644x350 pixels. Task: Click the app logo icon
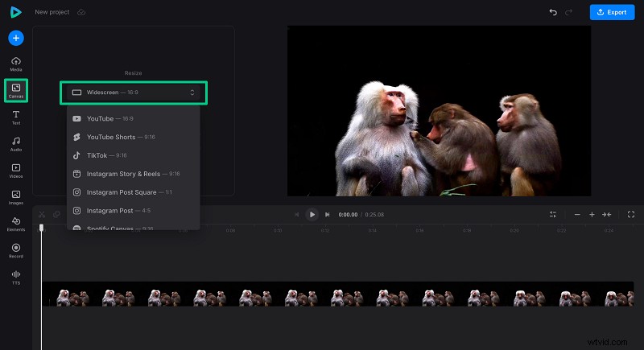(x=15, y=12)
